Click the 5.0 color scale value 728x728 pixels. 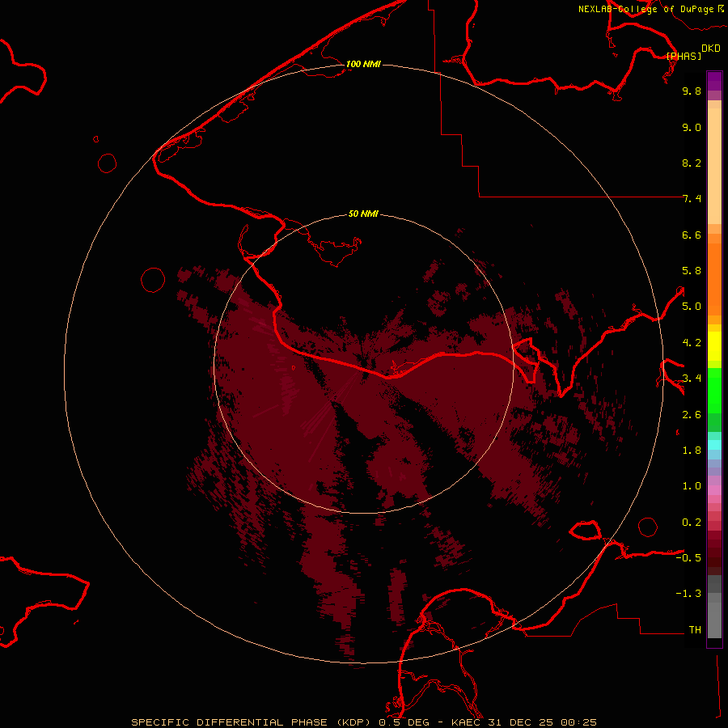(x=692, y=307)
